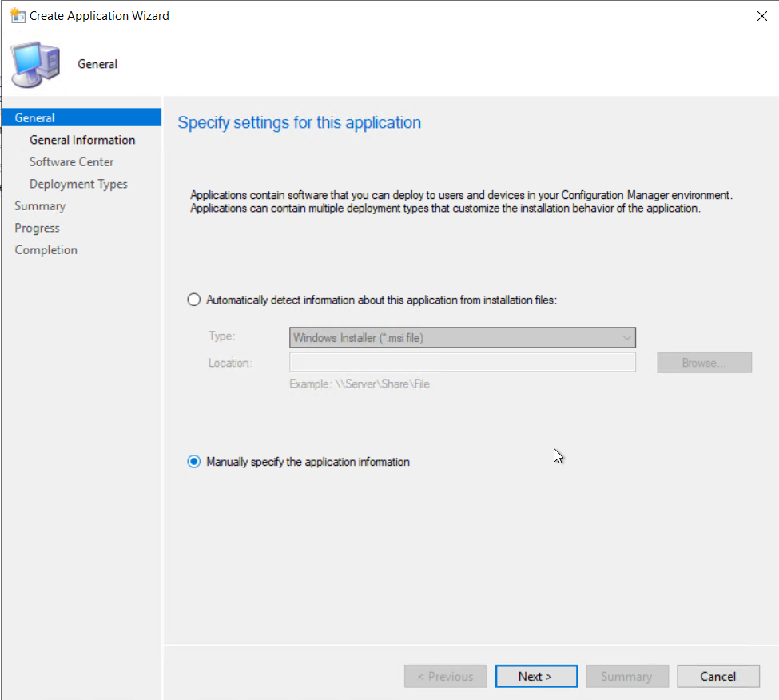Click the Next button

pyautogui.click(x=536, y=676)
